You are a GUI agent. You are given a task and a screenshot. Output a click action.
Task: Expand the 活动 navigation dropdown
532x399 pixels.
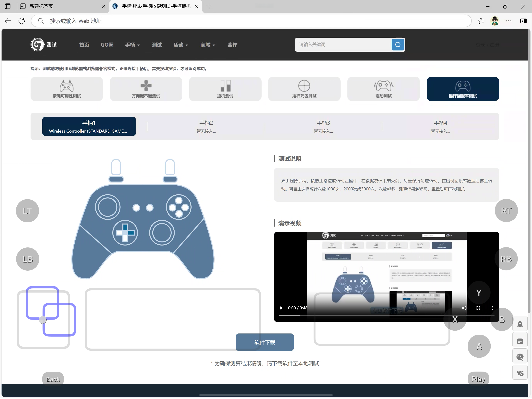click(x=181, y=45)
